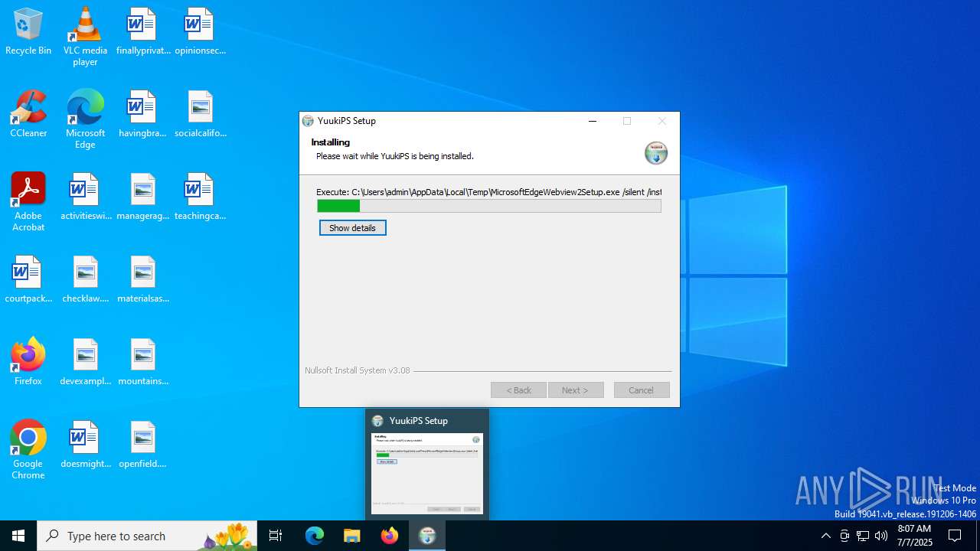Select the socialcalifo... image file
This screenshot has width=980, height=551.
coord(200,115)
